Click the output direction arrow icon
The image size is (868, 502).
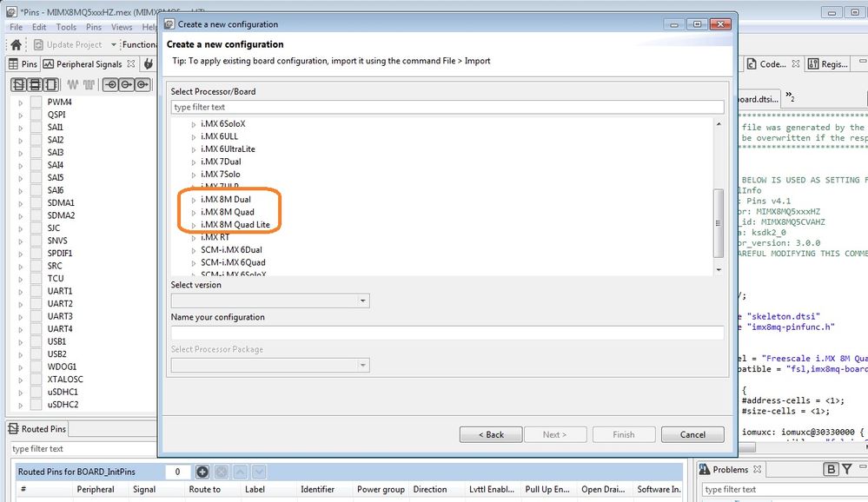[x=127, y=85]
